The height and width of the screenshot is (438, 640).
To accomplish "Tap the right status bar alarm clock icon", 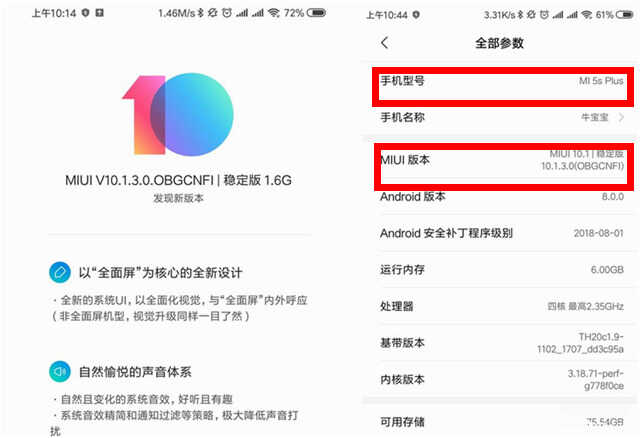I will [x=544, y=15].
